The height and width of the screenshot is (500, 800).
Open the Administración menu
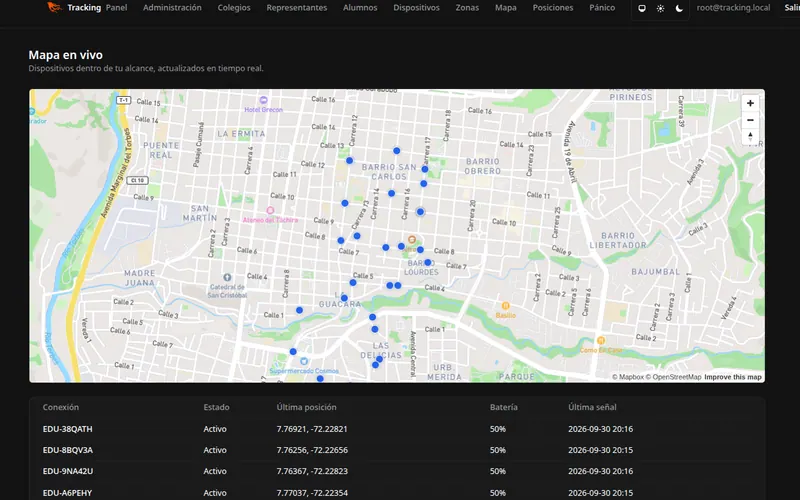(172, 8)
